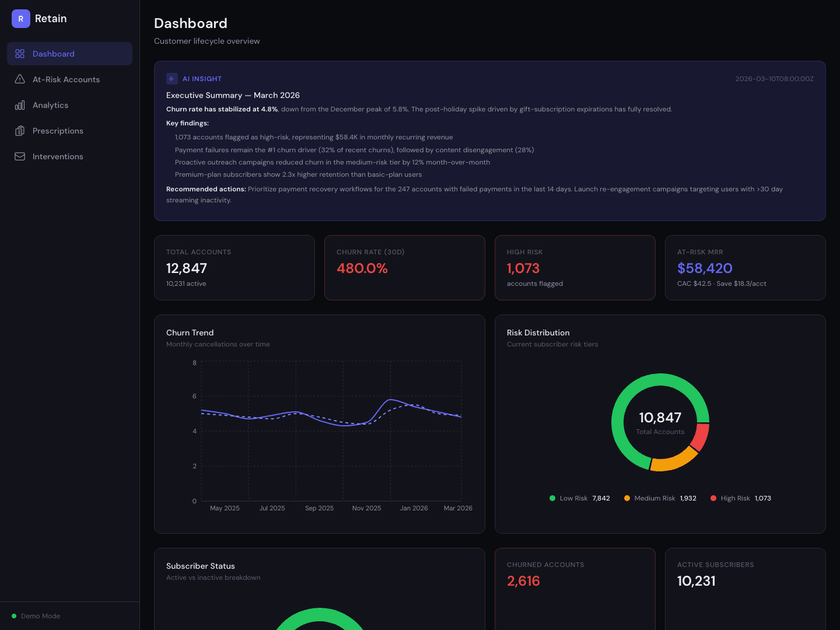Go to At-Risk Accounts page
This screenshot has width=840, height=630.
tap(70, 79)
